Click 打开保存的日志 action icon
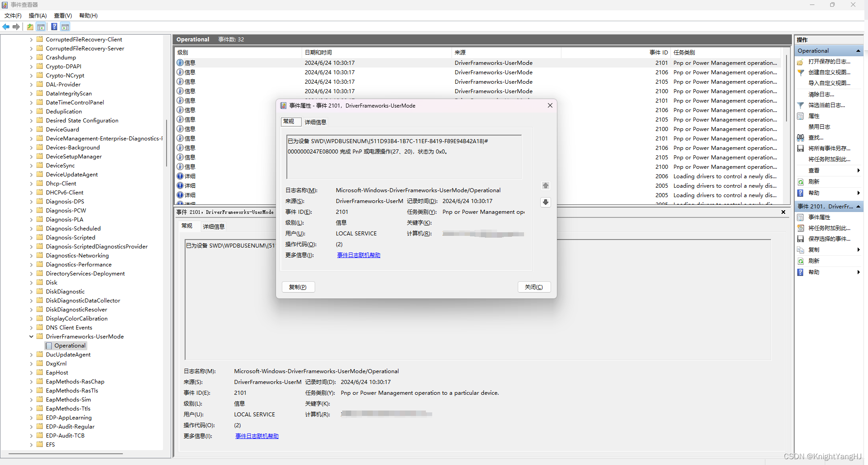This screenshot has height=465, width=868. click(x=800, y=62)
